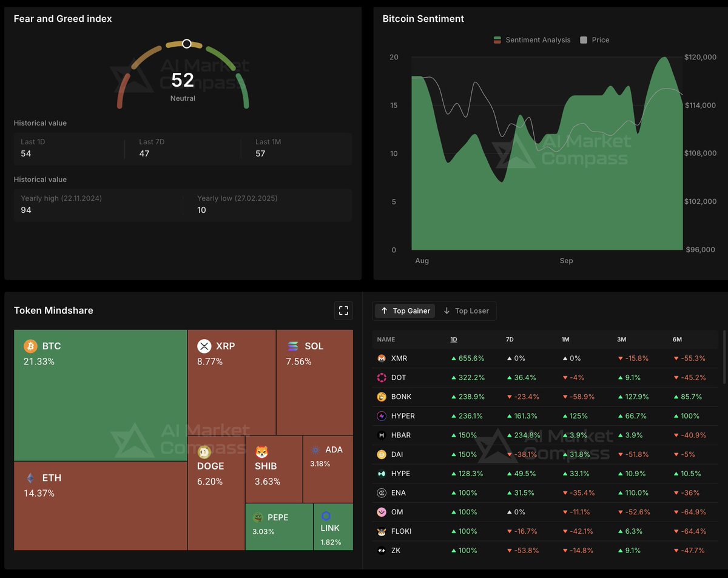
Task: Expand Token Mindshare to fullscreen
Action: [x=343, y=310]
